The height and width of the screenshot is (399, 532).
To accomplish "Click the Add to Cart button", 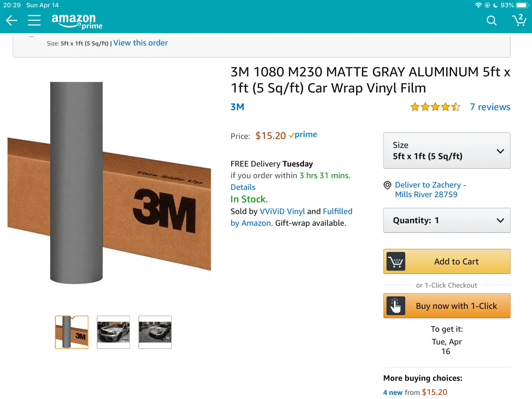I will pos(447,262).
